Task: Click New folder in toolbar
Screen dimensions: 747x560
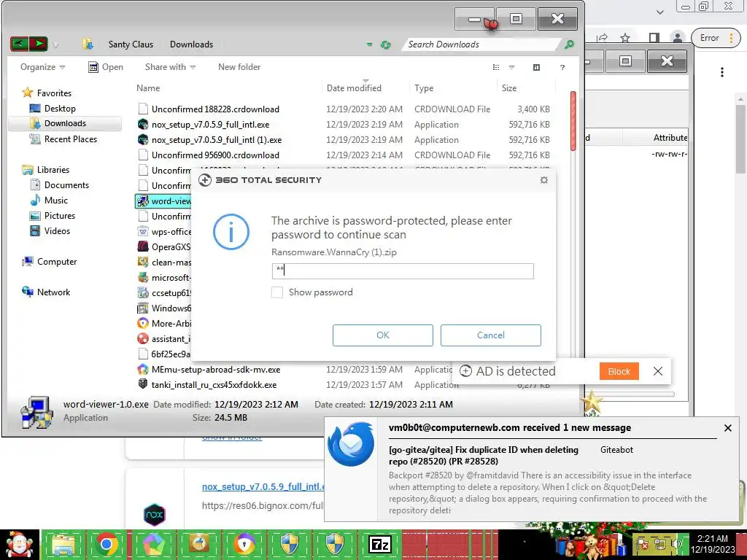Action: tap(239, 67)
